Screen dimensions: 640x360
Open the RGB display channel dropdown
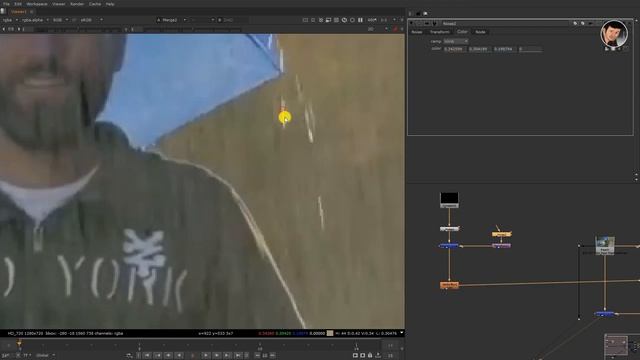60,20
